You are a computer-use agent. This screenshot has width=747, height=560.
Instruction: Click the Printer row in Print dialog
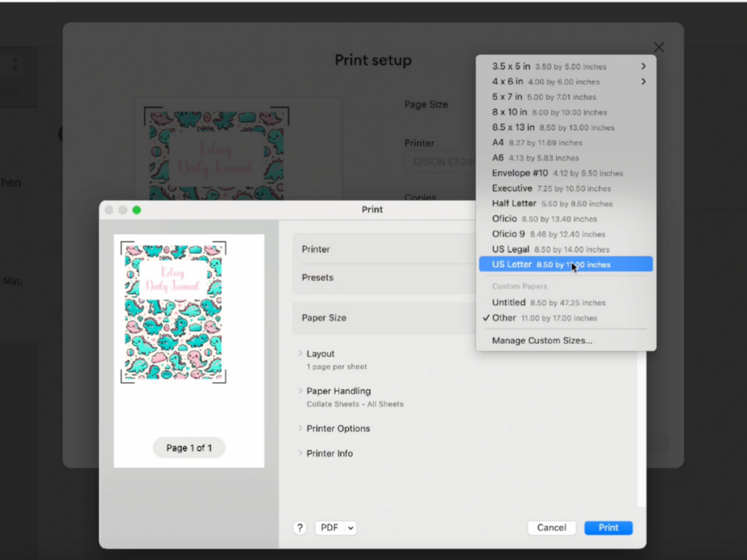(x=384, y=249)
